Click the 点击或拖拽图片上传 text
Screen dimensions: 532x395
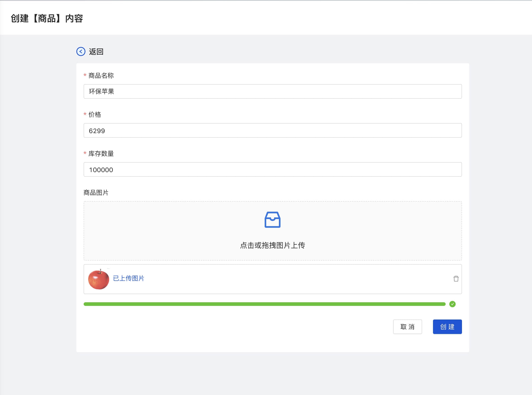click(x=272, y=245)
